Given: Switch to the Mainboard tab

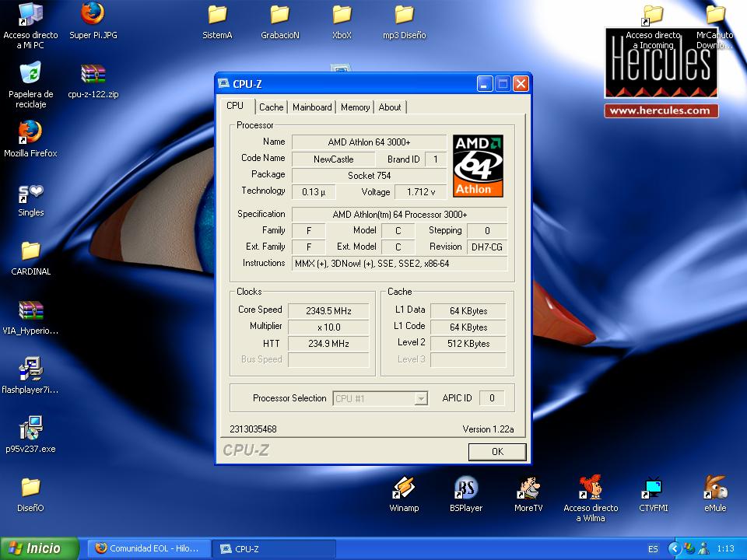Looking at the screenshot, I should (x=312, y=107).
